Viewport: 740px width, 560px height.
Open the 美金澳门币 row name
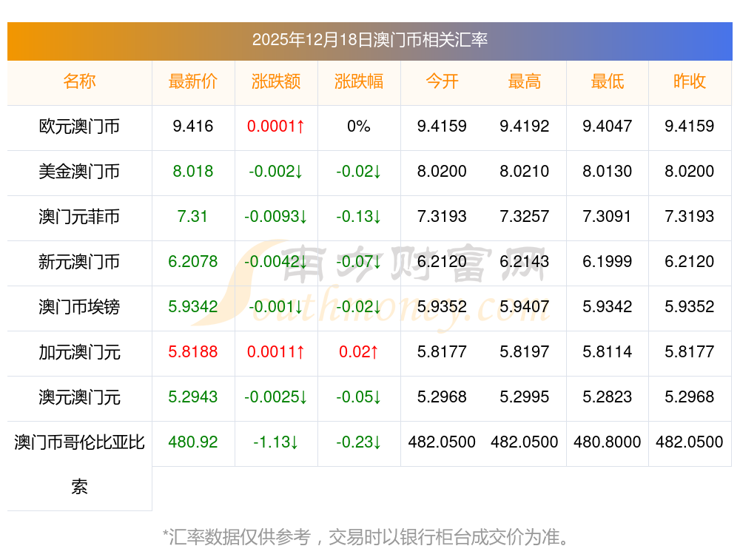coord(79,172)
